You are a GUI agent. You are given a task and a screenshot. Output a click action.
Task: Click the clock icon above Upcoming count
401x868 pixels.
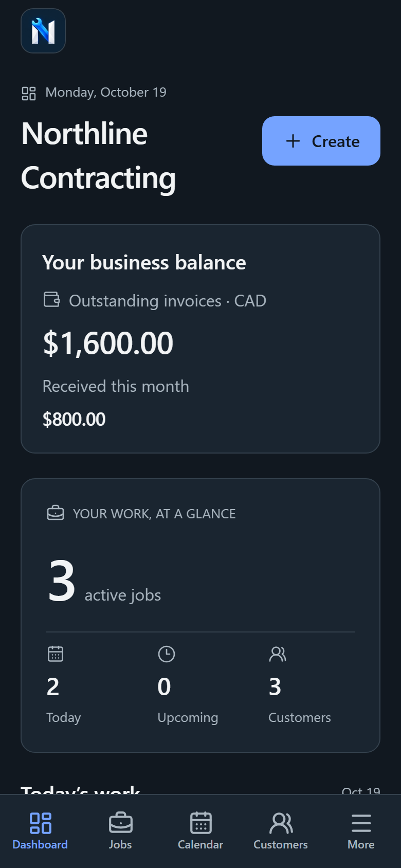coord(167,654)
